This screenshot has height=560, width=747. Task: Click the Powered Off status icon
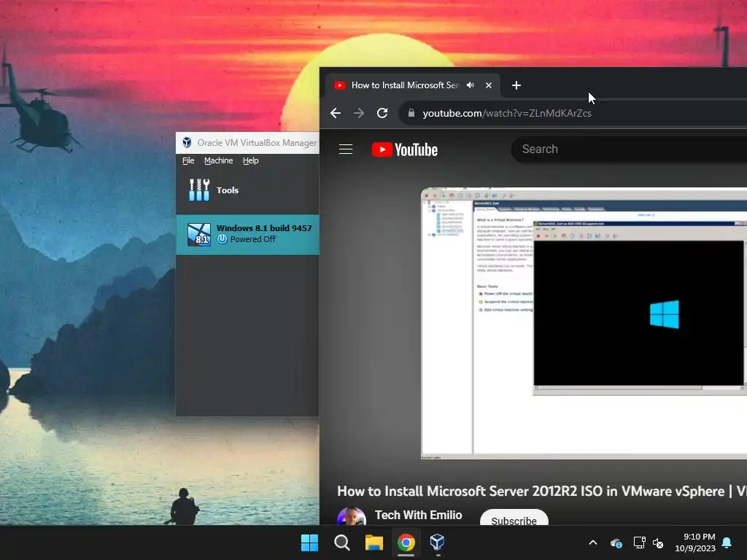click(222, 239)
